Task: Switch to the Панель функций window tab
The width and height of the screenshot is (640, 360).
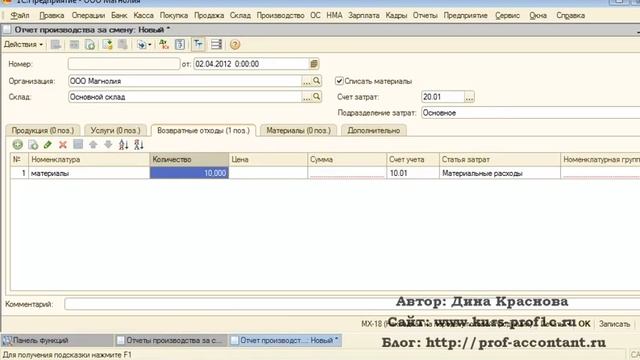Action: coord(57,340)
